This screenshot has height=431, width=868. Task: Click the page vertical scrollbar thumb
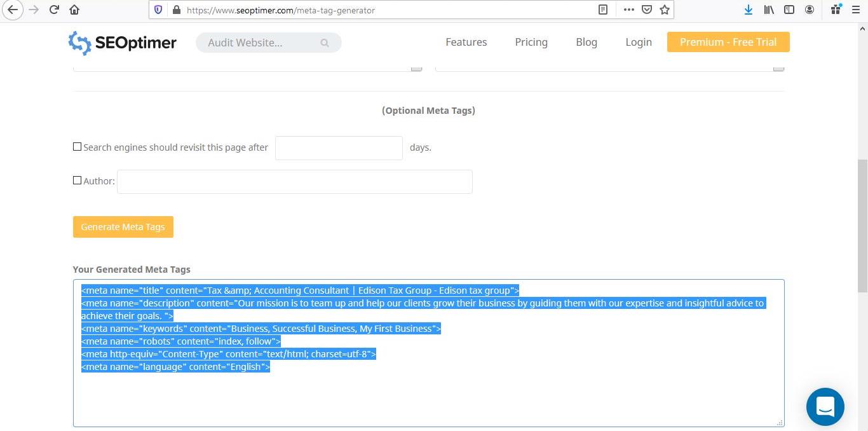tap(862, 226)
